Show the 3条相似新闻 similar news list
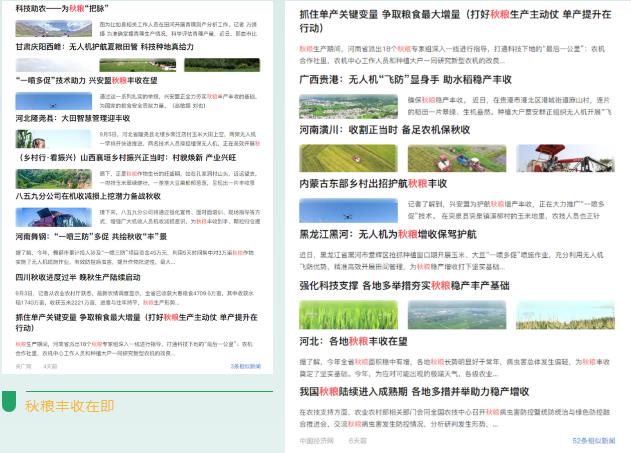The height and width of the screenshot is (453, 631). 245,367
